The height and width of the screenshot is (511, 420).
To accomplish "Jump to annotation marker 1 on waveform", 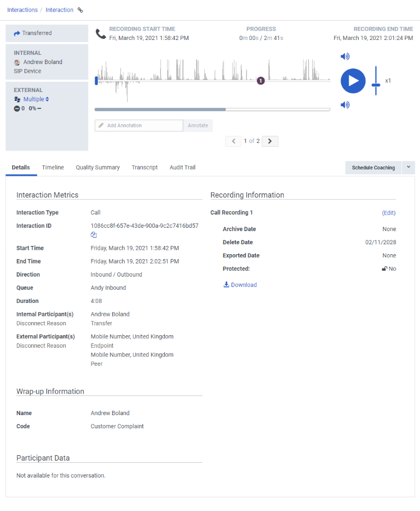I will (x=261, y=81).
